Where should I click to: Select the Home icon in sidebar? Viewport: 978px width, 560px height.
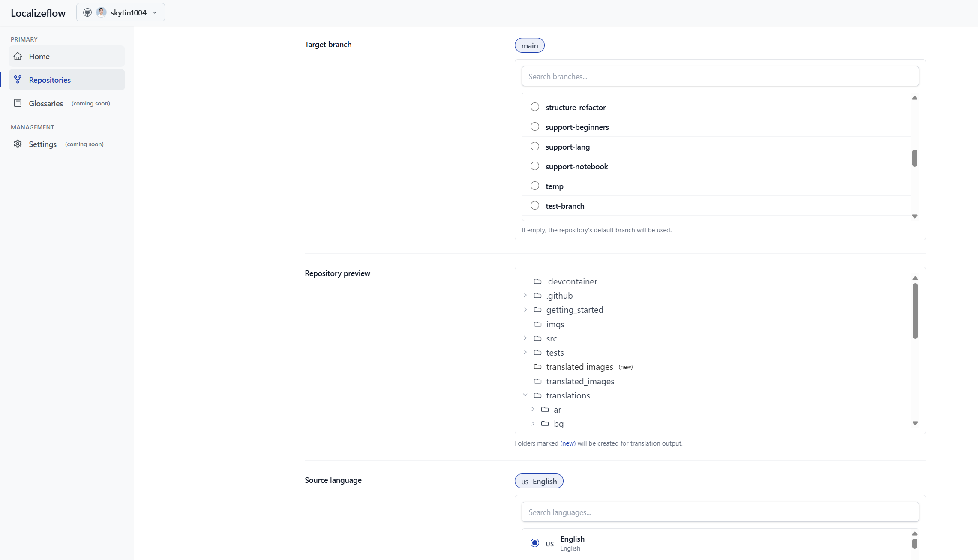(18, 56)
